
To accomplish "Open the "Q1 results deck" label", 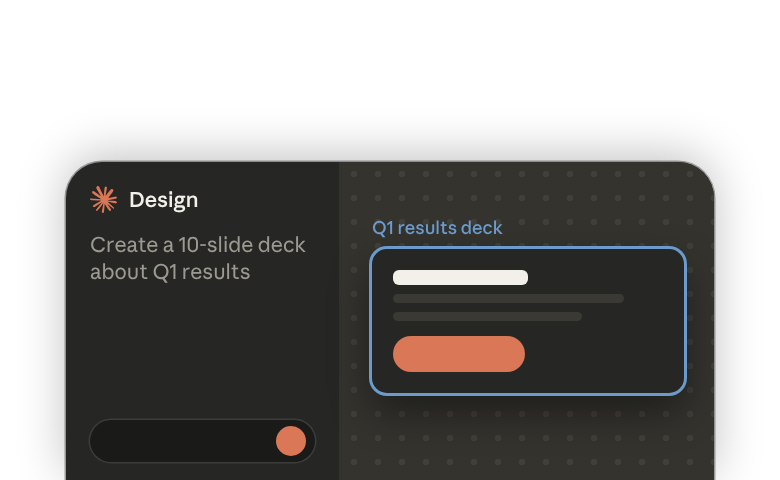I will 437,228.
